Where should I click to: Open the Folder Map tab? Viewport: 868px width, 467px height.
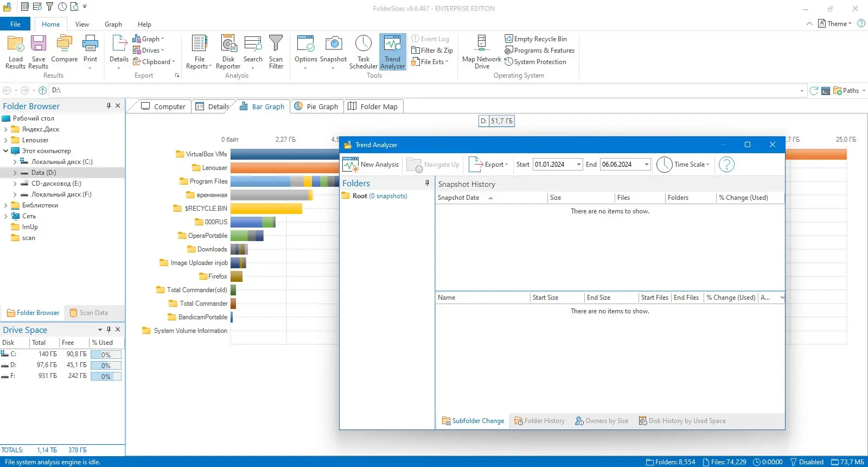pos(373,106)
